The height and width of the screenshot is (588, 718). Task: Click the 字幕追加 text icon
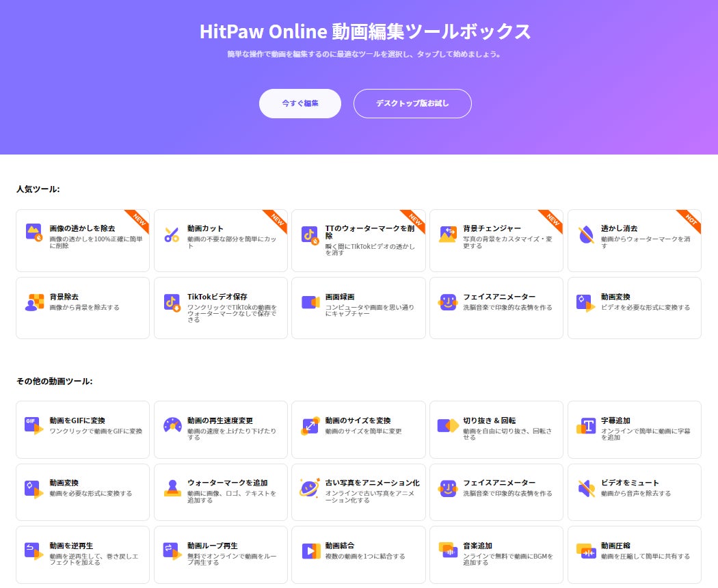[586, 426]
